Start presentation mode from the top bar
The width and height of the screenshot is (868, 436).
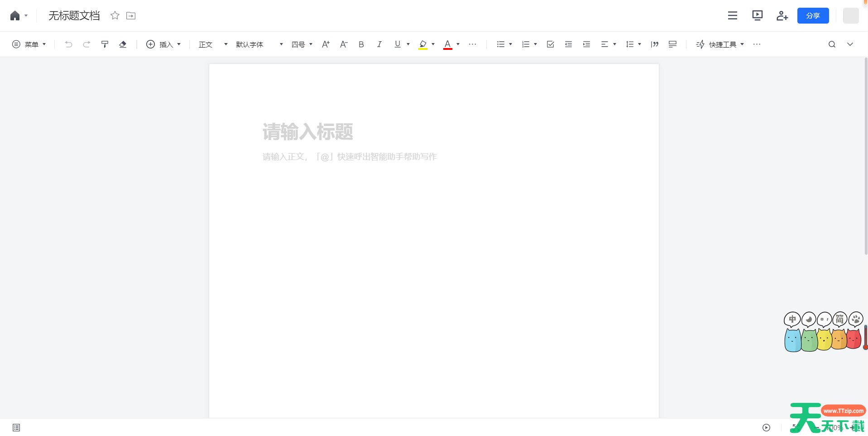[x=757, y=15]
